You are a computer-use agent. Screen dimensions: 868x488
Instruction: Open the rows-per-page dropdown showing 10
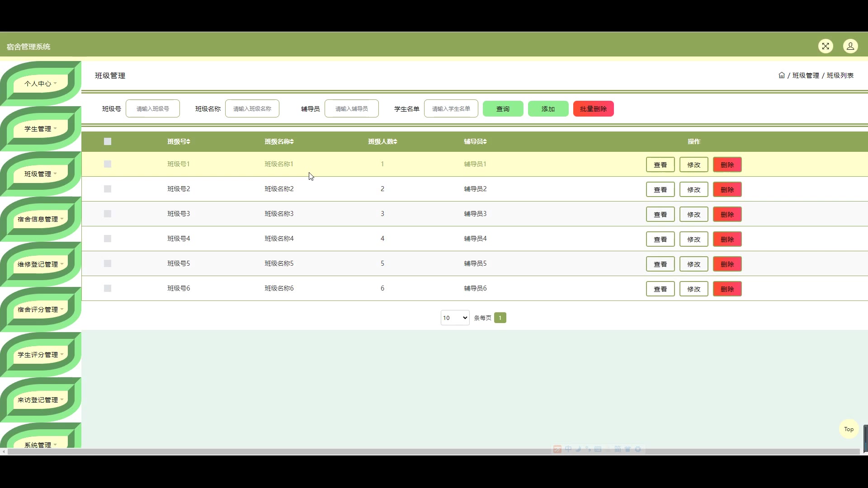click(x=455, y=318)
